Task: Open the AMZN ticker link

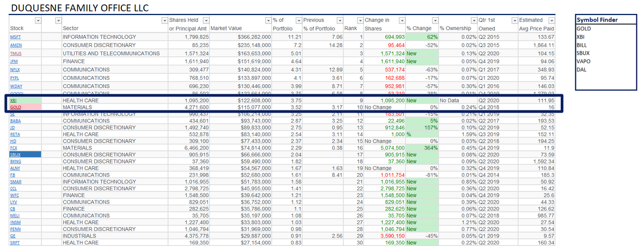Action: [x=15, y=46]
